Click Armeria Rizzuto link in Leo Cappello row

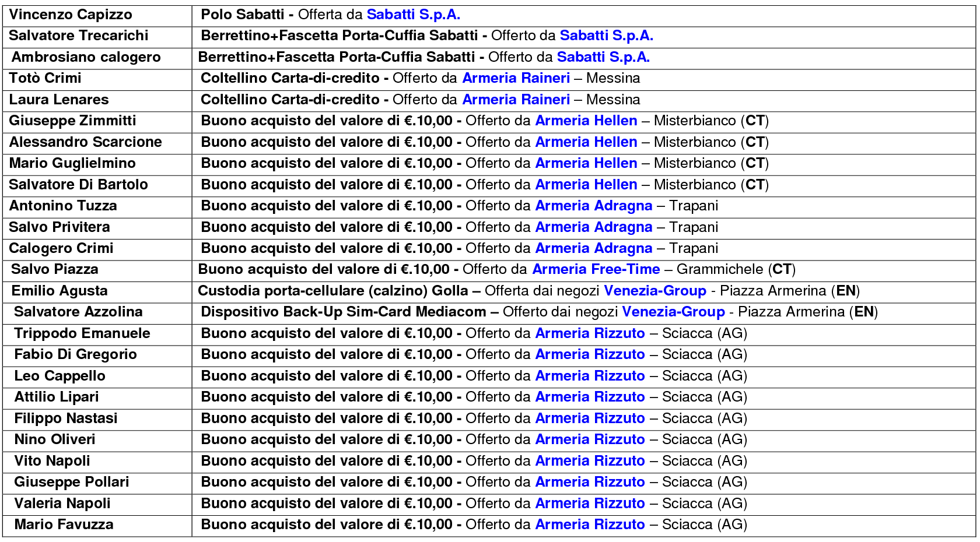coord(590,376)
